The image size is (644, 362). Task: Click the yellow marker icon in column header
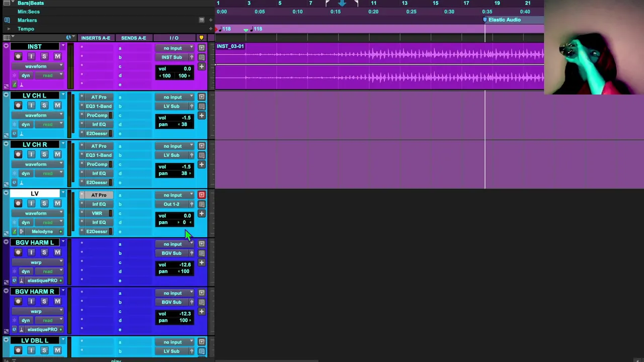(x=201, y=38)
